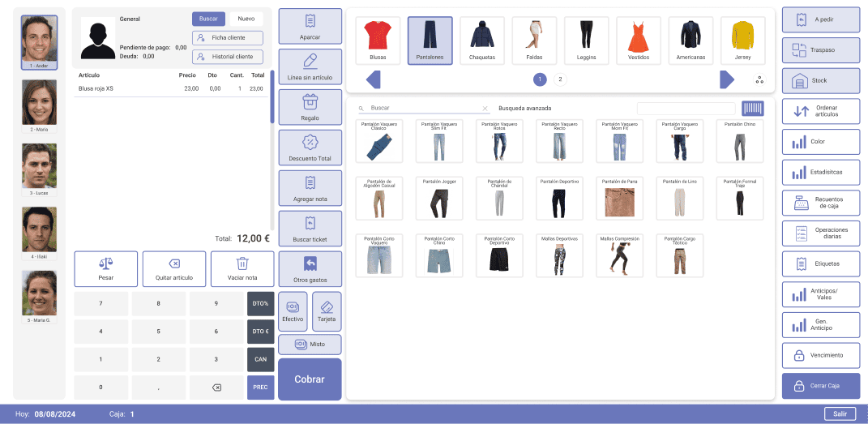This screenshot has height=424, width=868.
Task: Open Traspaso function
Action: 821,49
